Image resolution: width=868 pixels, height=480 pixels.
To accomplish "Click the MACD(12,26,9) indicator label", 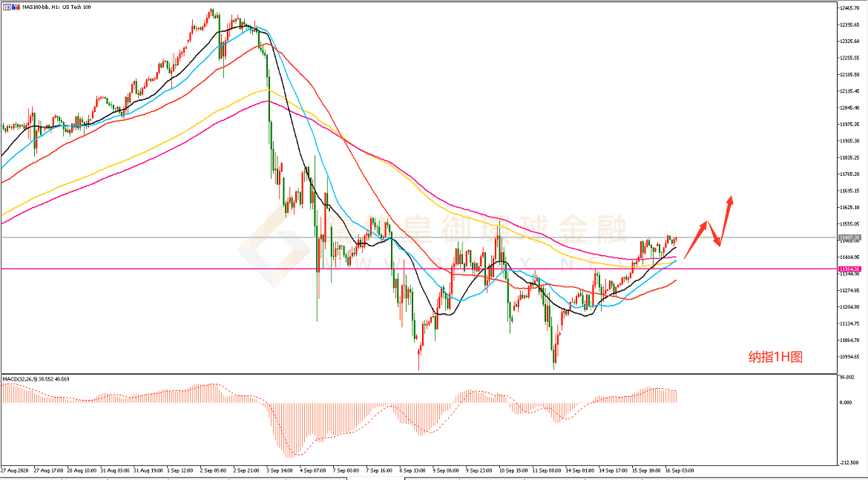I will (x=36, y=379).
